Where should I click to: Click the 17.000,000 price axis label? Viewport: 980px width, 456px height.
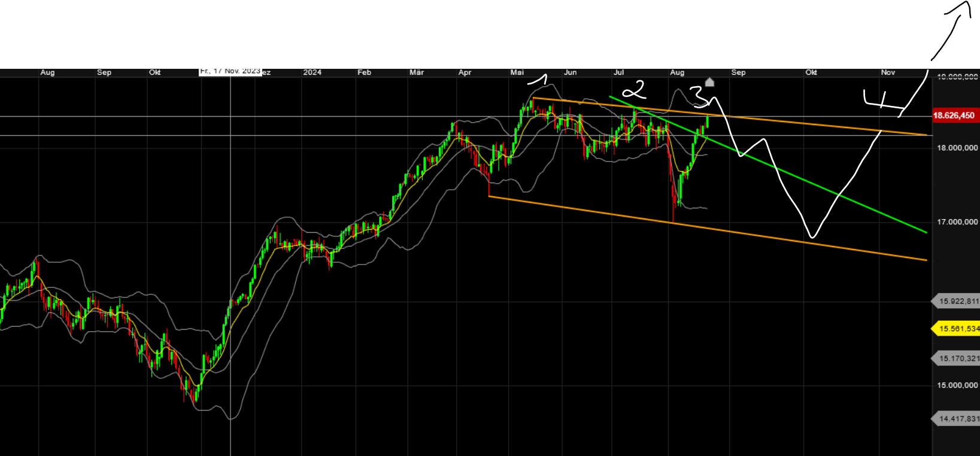[x=957, y=222]
